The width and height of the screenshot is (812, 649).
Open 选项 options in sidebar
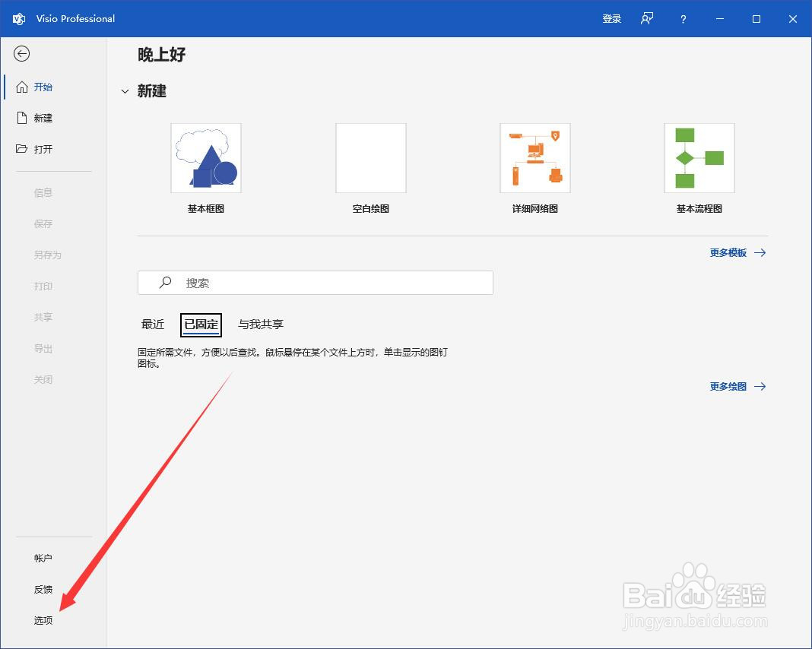tap(43, 620)
